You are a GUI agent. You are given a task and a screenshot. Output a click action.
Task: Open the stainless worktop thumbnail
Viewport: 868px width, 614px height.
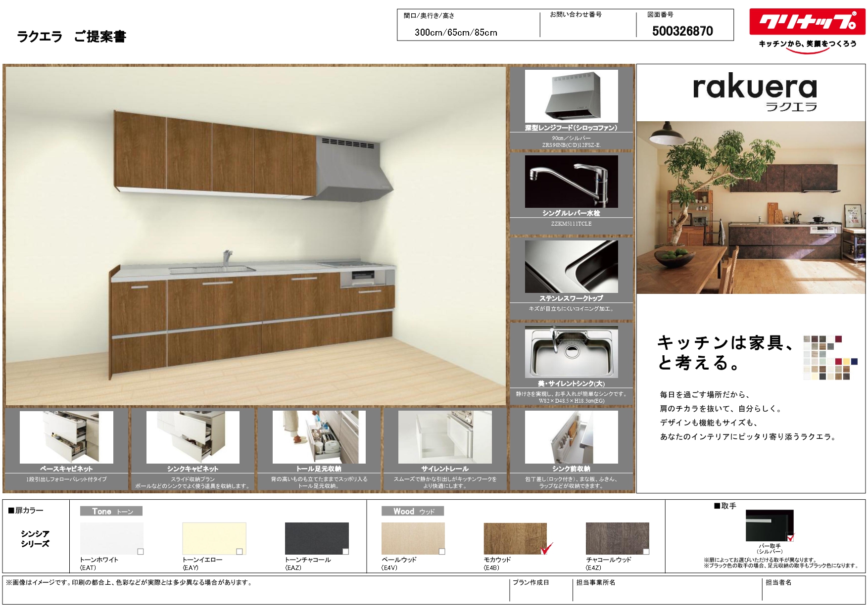tap(571, 267)
